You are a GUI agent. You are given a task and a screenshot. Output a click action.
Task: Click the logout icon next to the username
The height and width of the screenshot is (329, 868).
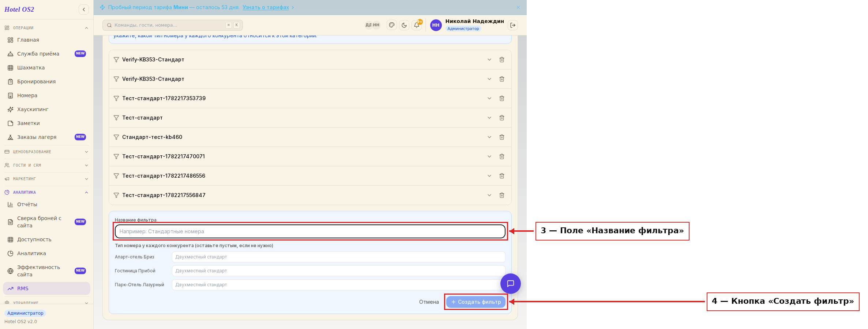click(513, 25)
